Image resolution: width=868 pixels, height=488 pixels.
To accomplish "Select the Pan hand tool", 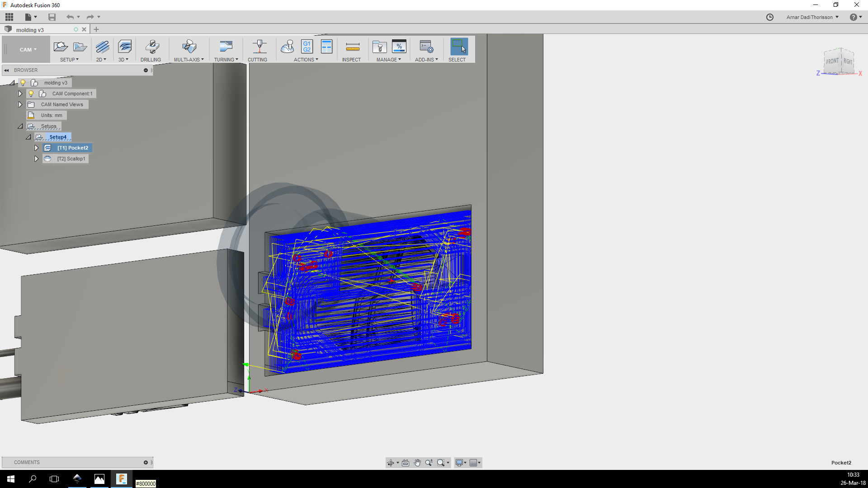I will point(417,463).
